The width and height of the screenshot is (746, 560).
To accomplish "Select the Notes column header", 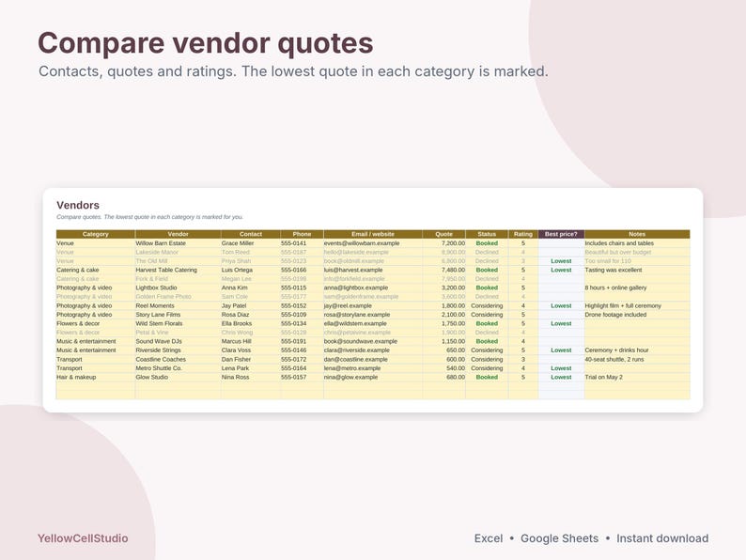I will (x=637, y=234).
